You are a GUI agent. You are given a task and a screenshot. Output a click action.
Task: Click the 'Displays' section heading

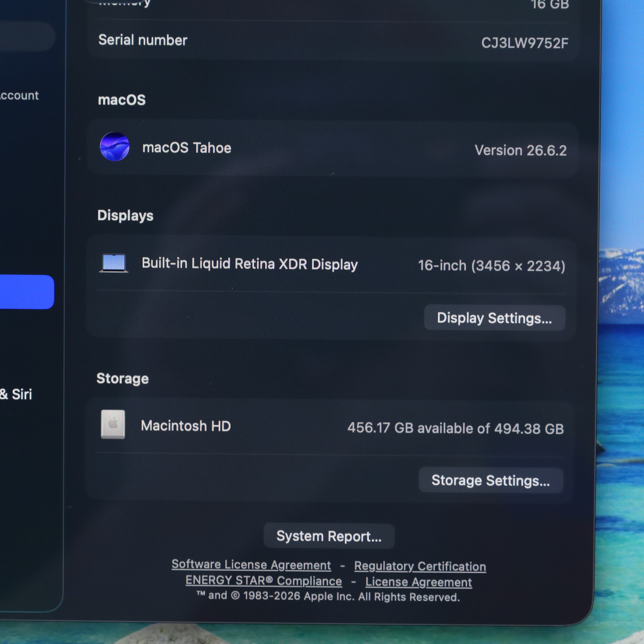click(125, 216)
